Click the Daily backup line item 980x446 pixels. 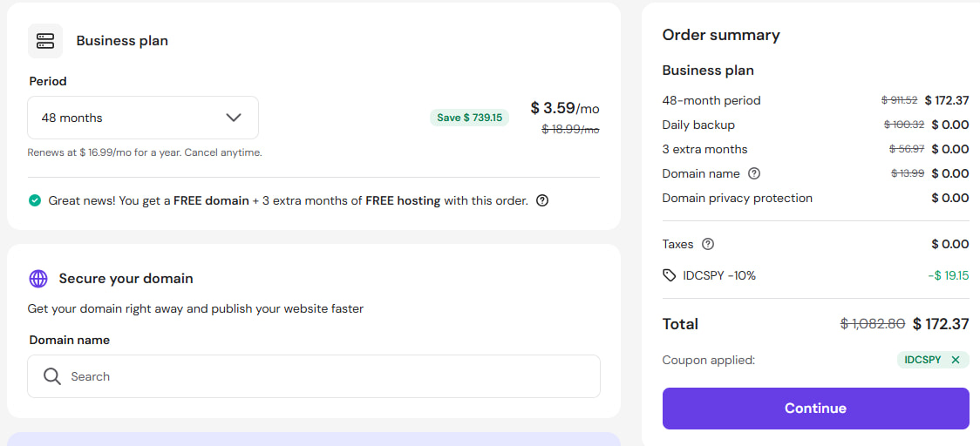tap(698, 125)
